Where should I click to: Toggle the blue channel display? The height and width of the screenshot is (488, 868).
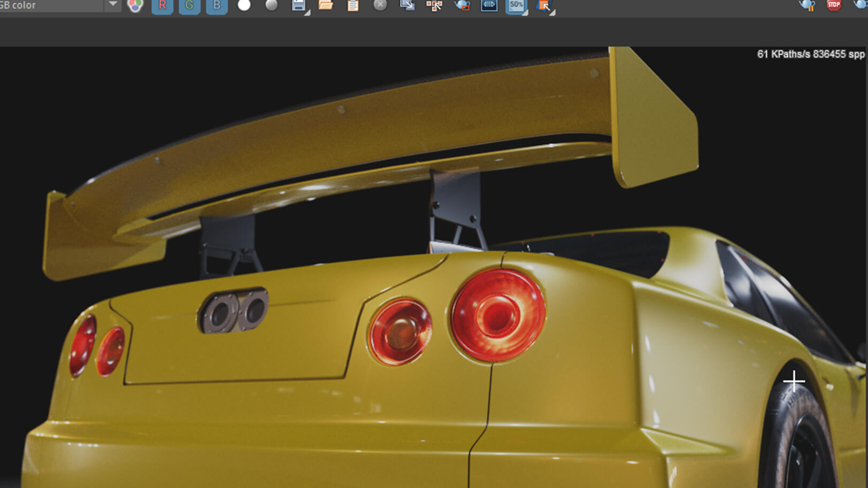pyautogui.click(x=217, y=5)
